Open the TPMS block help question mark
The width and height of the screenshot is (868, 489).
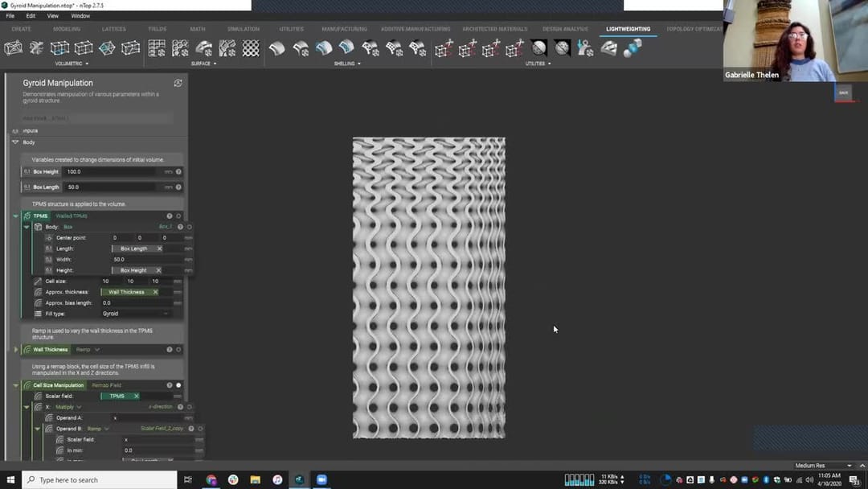[x=170, y=216]
